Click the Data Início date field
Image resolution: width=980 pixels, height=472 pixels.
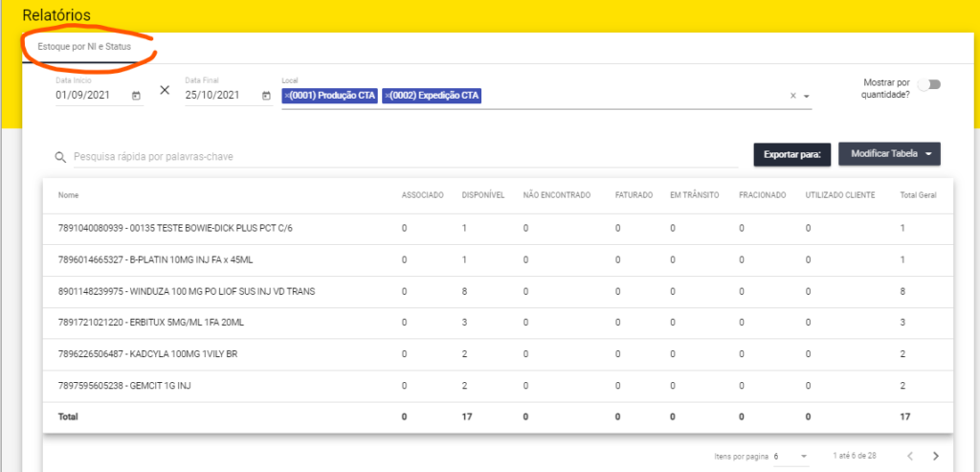(x=91, y=96)
